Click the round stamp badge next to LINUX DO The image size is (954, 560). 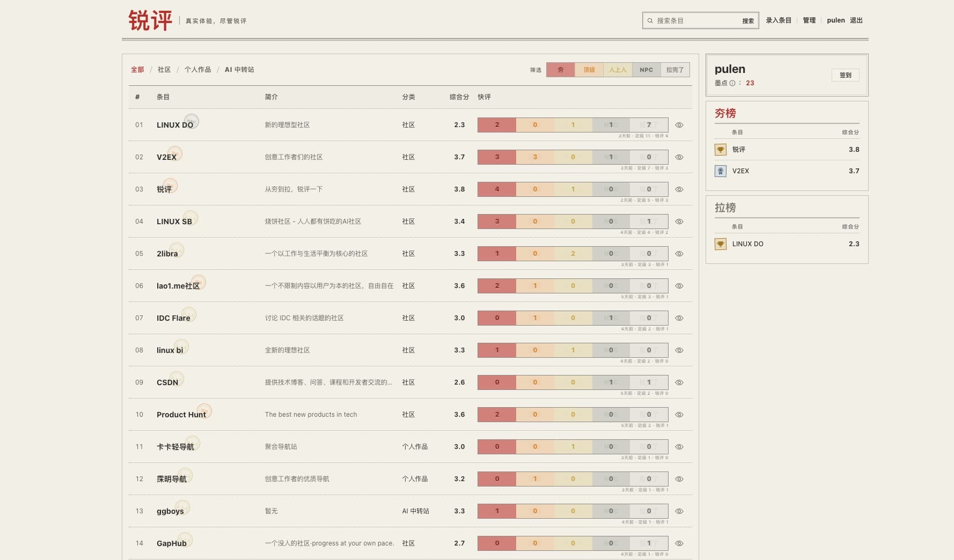192,121
